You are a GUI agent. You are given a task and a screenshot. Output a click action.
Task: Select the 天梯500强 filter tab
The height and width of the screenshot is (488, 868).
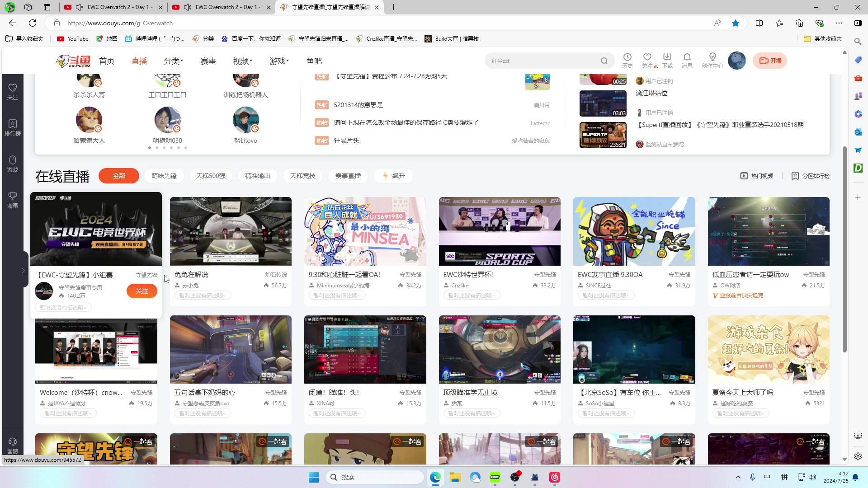coord(211,176)
